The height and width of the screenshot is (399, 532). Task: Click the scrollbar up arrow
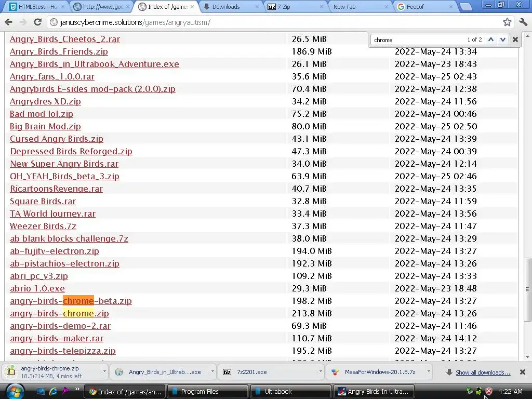pos(527,36)
